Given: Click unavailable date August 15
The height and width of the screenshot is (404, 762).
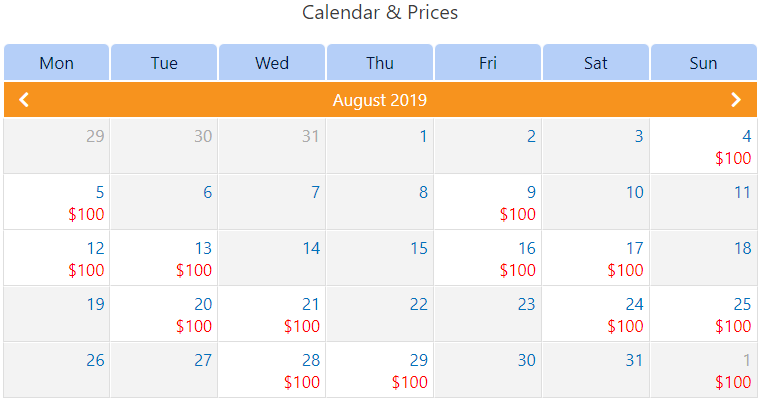Looking at the screenshot, I should [380, 258].
